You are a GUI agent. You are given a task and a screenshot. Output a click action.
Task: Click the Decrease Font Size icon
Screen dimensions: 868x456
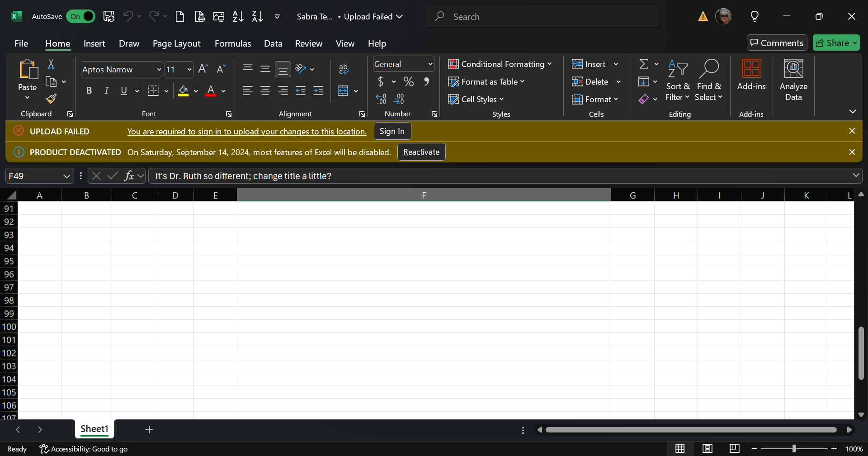[x=221, y=69]
